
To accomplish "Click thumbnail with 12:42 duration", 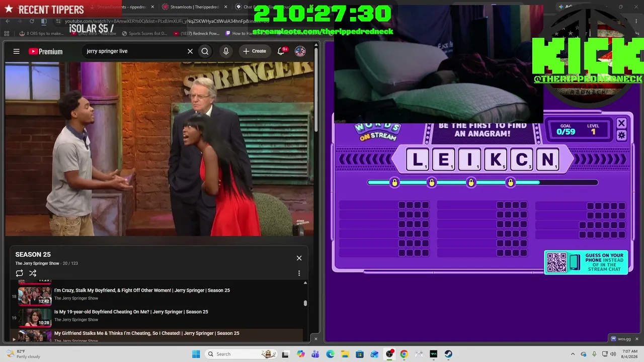I will click(35, 296).
